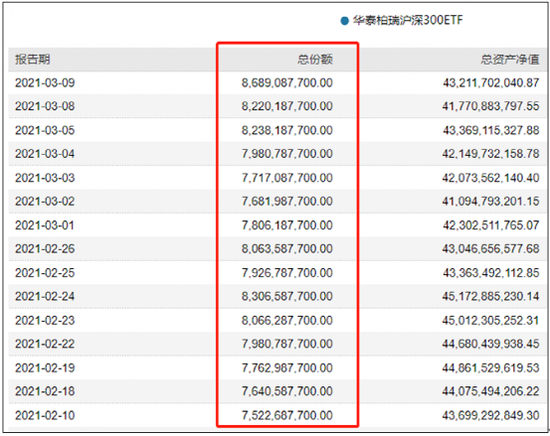Screen dimensions: 550x436
Task: Click net asset value 45,172,885,230.14
Action: click(491, 296)
